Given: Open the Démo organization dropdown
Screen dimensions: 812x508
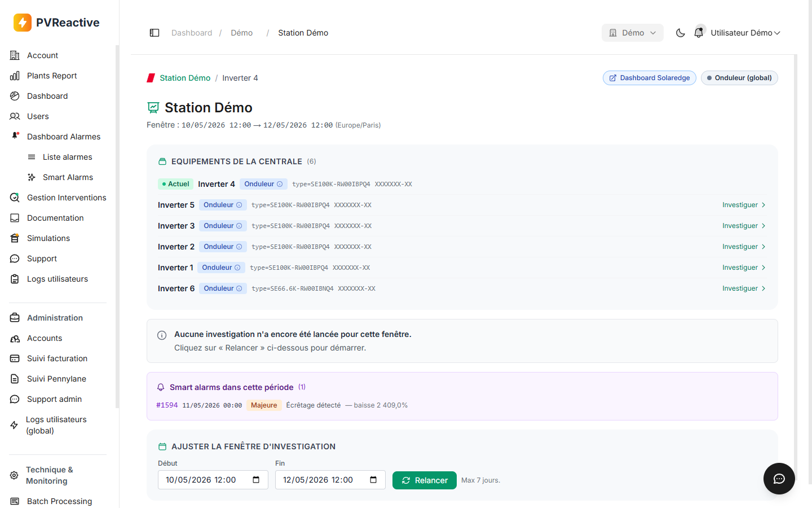Looking at the screenshot, I should (633, 33).
